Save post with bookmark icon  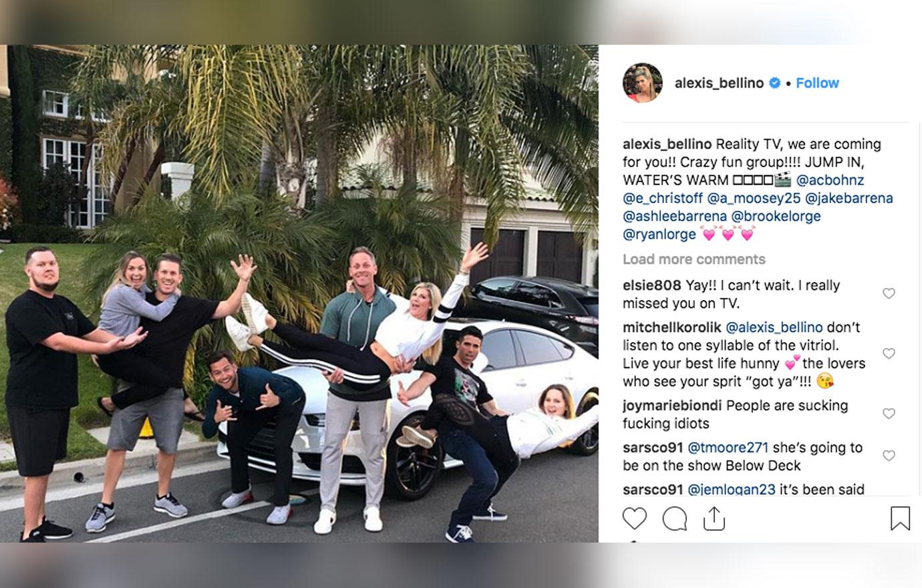pos(900,519)
